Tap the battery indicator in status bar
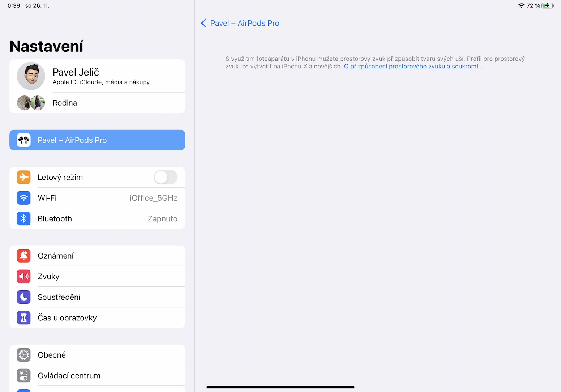This screenshot has width=561, height=392. (x=547, y=5)
